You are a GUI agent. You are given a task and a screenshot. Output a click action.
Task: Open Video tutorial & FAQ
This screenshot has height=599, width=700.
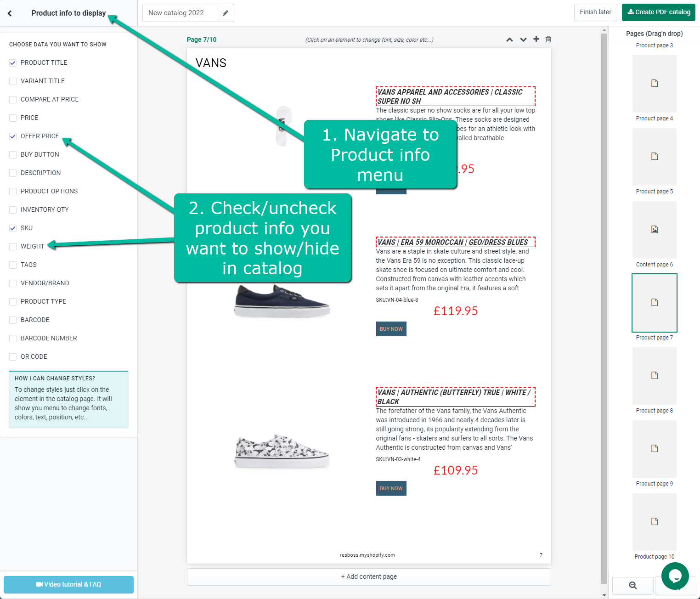click(x=68, y=585)
